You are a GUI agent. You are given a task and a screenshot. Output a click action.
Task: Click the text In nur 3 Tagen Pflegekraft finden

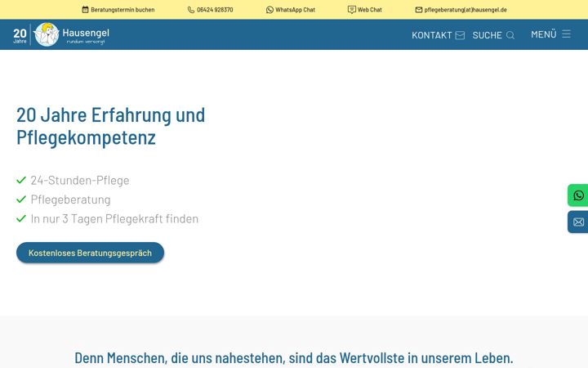(114, 218)
